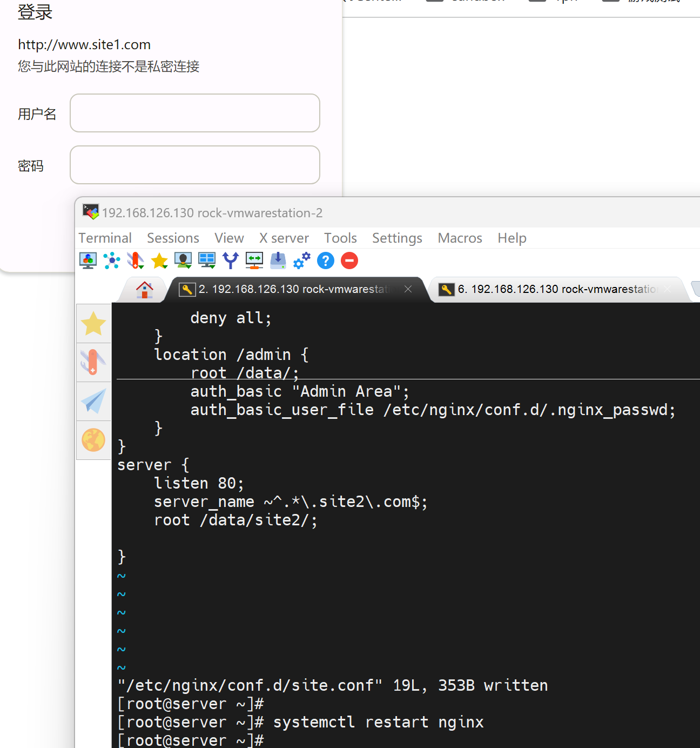Open the Macros menu

tap(460, 238)
